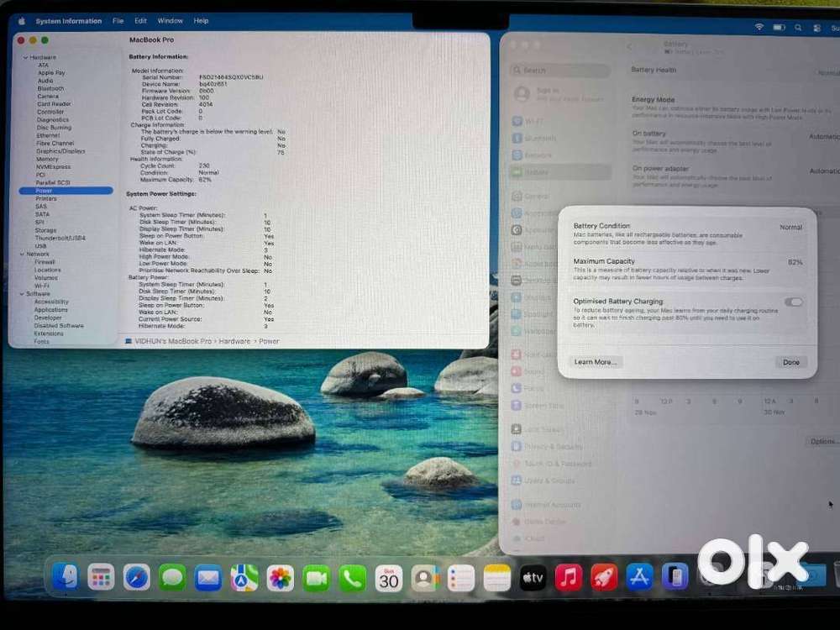Launch the App Store from the Dock
The height and width of the screenshot is (630, 840).
(639, 578)
